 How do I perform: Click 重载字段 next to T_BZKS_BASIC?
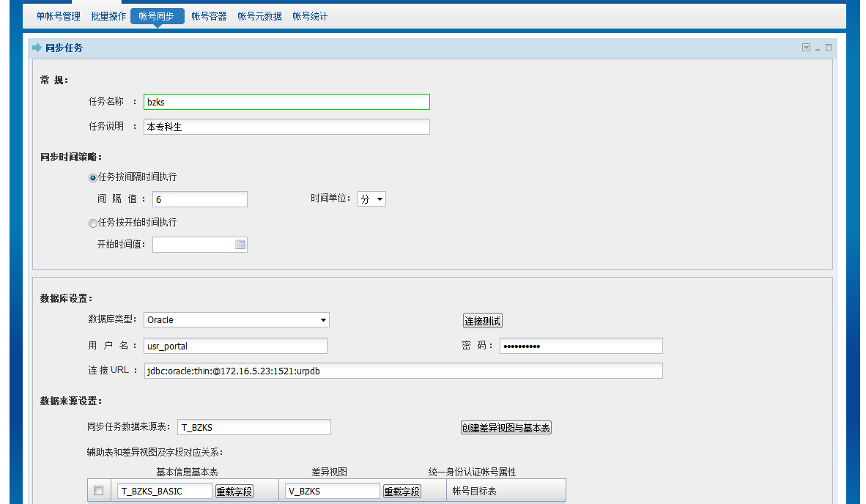[x=234, y=492]
